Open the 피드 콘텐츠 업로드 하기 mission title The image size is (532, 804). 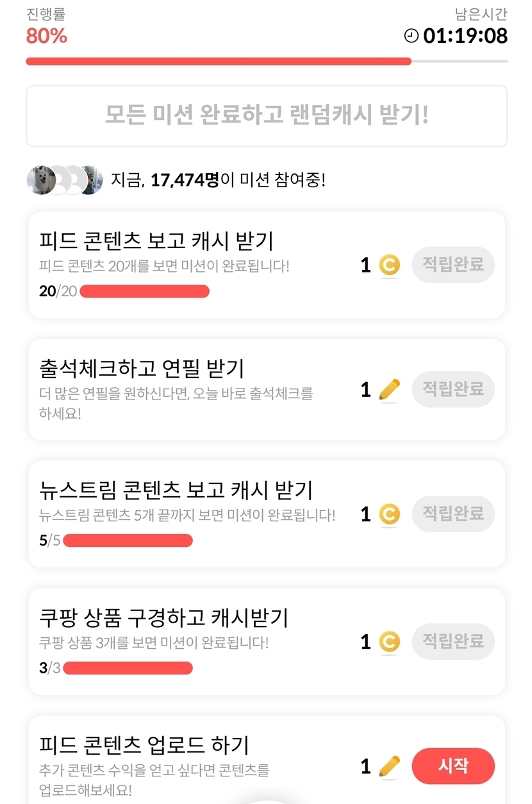pos(144,746)
